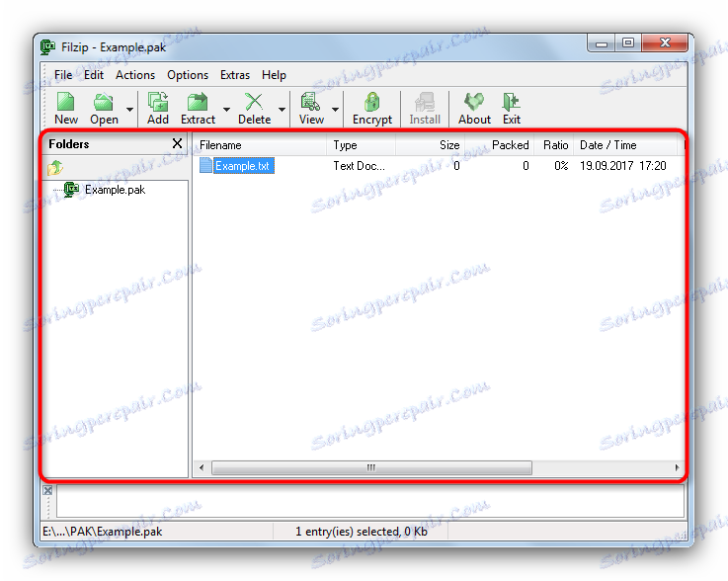Click the up-folder icon in Folders panel
Image resolution: width=728 pixels, height=581 pixels.
click(x=55, y=167)
